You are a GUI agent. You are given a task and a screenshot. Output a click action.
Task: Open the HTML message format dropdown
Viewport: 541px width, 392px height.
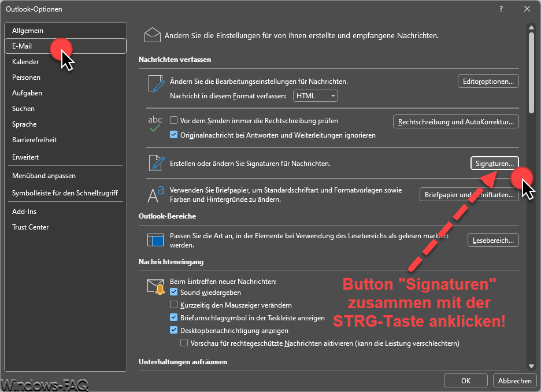(x=316, y=95)
